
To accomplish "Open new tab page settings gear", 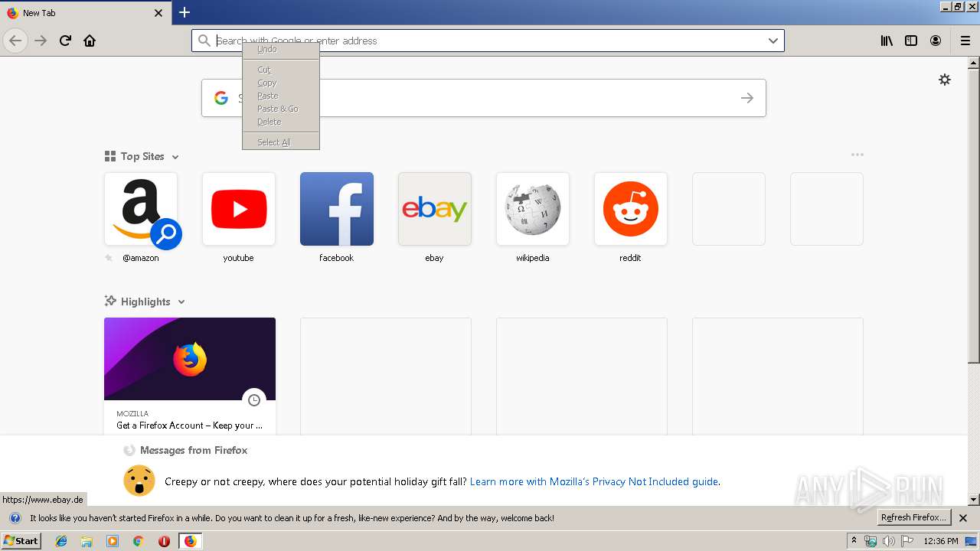I will tap(945, 80).
